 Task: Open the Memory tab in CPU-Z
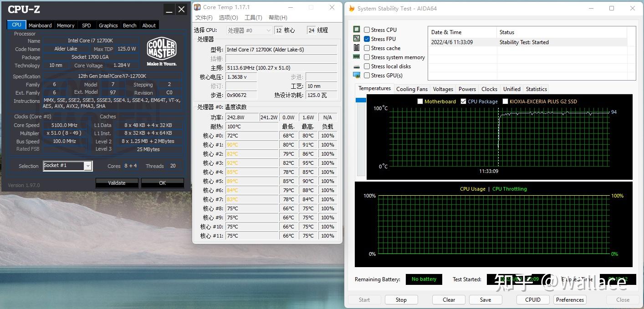pos(66,25)
